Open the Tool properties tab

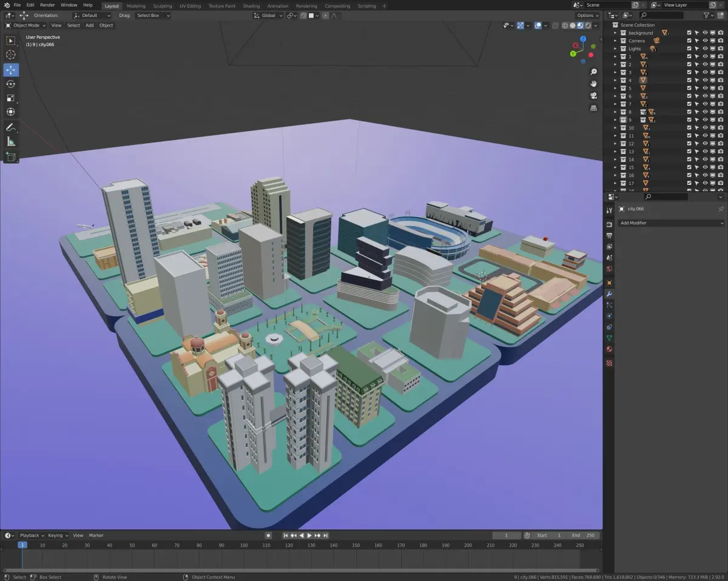click(x=609, y=210)
